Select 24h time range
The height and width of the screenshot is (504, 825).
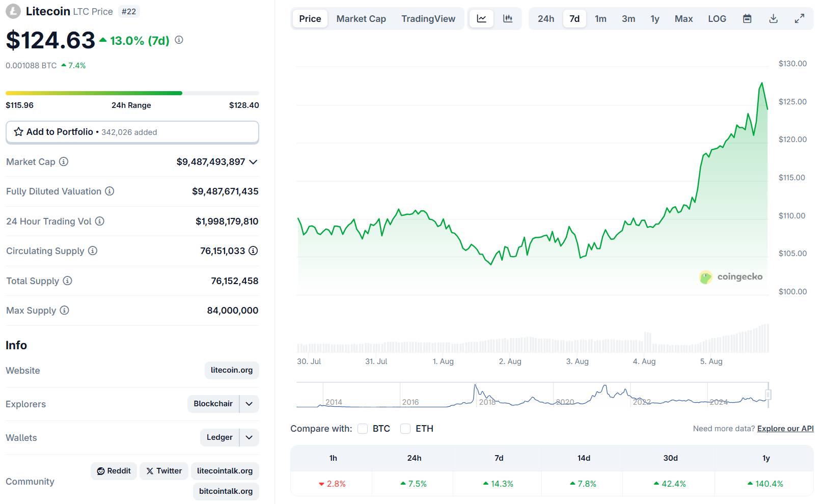(x=546, y=19)
